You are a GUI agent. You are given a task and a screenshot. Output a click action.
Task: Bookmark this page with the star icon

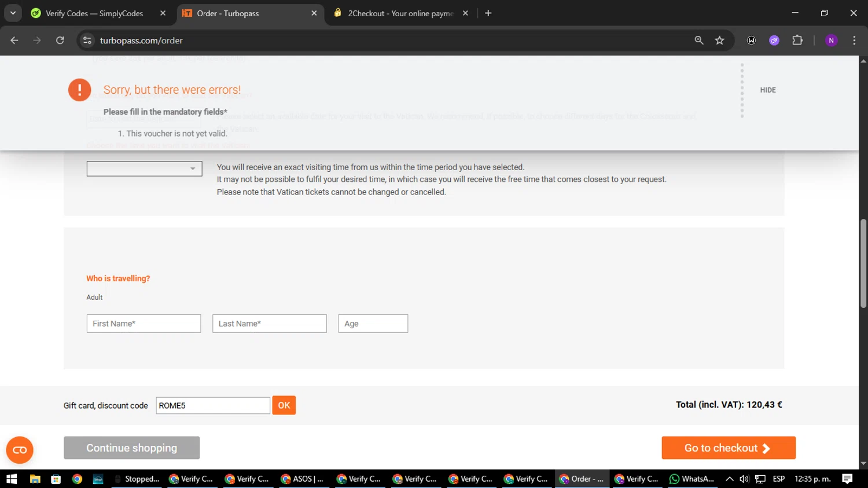click(719, 41)
